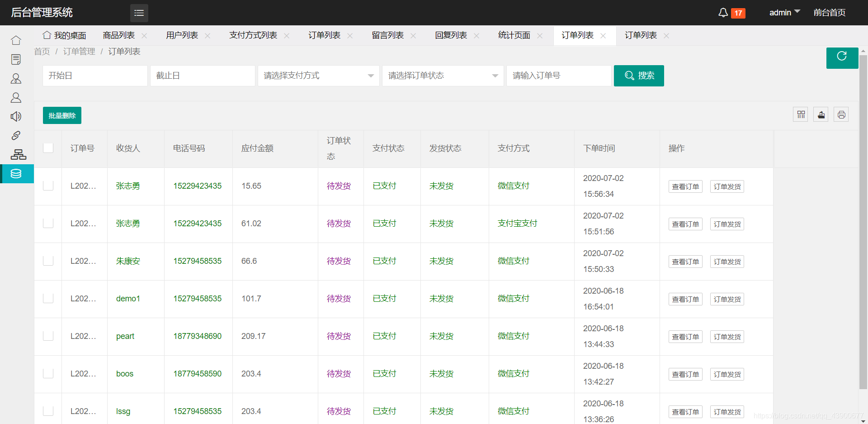868x424 pixels.
Task: Check the row for boos
Action: click(x=48, y=373)
